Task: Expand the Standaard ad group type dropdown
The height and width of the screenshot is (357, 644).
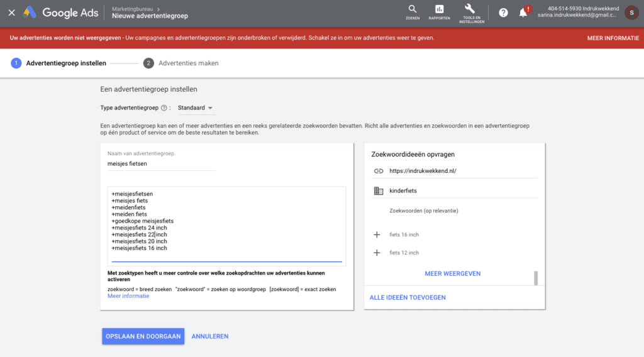Action: [x=196, y=108]
